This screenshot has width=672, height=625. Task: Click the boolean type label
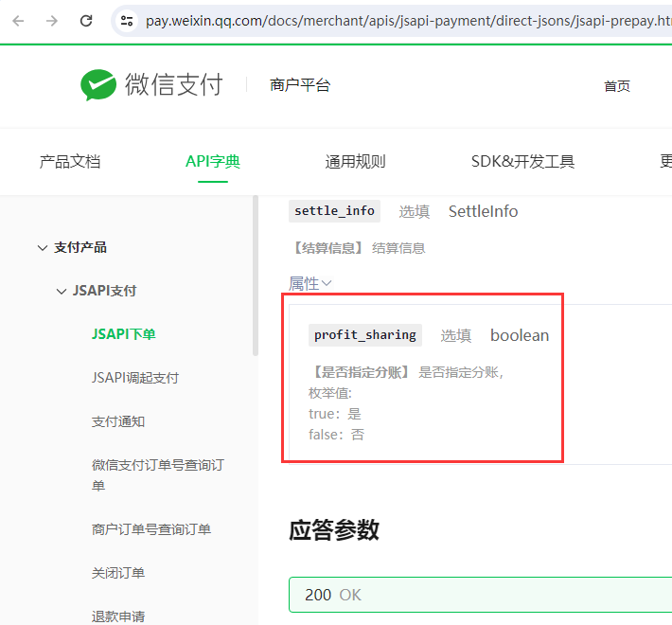520,335
